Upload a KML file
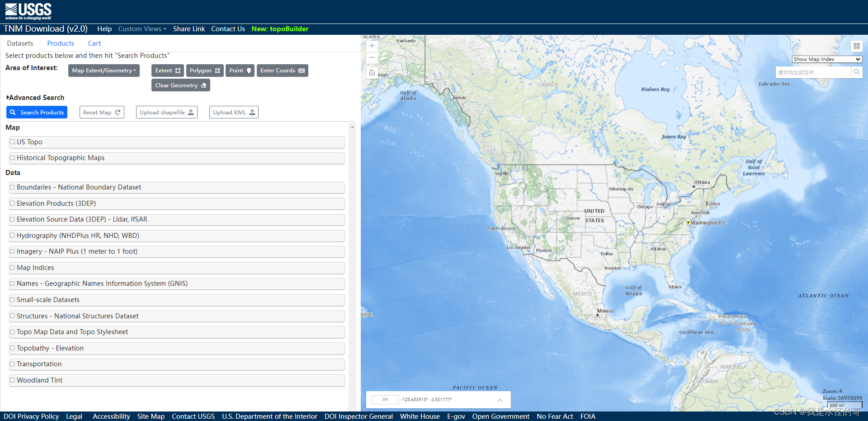 (x=234, y=113)
